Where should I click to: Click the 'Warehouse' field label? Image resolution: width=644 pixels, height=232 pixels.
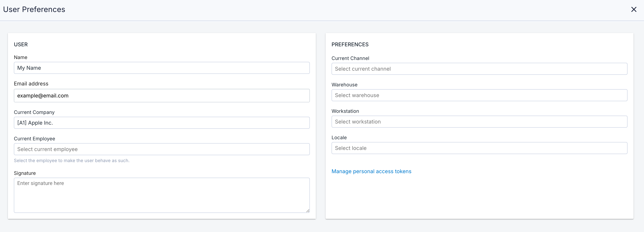344,85
